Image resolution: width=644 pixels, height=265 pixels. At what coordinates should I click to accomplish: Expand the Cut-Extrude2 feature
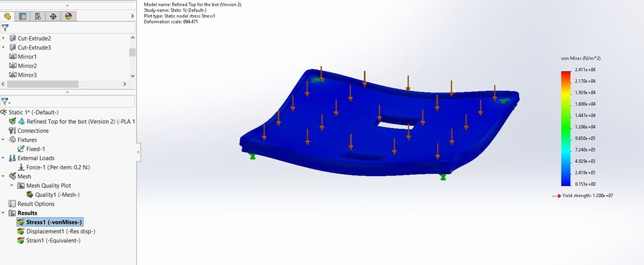pos(4,38)
